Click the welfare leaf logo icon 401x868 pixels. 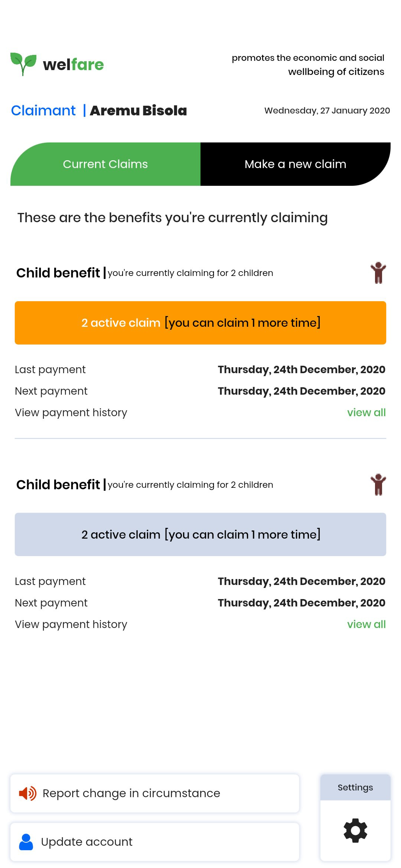click(23, 63)
